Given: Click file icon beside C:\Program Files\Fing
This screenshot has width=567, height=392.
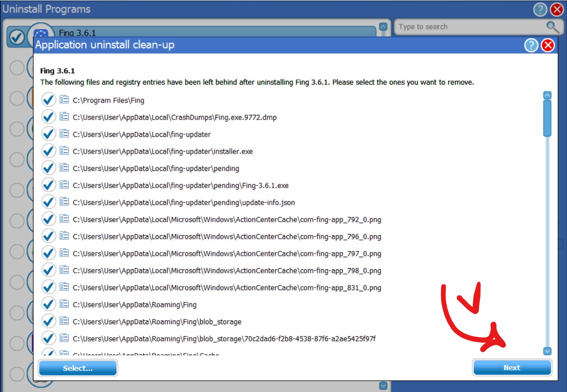Looking at the screenshot, I should pos(64,100).
